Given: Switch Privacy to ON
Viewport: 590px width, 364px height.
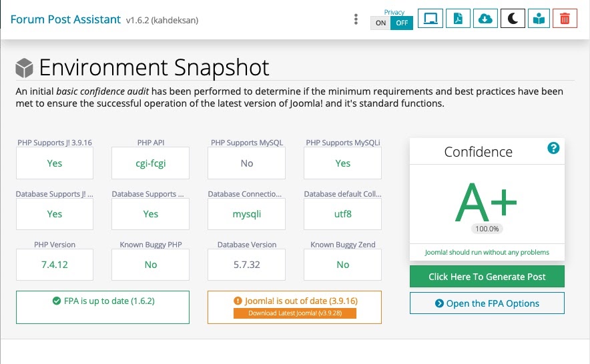Looking at the screenshot, I should click(x=380, y=23).
